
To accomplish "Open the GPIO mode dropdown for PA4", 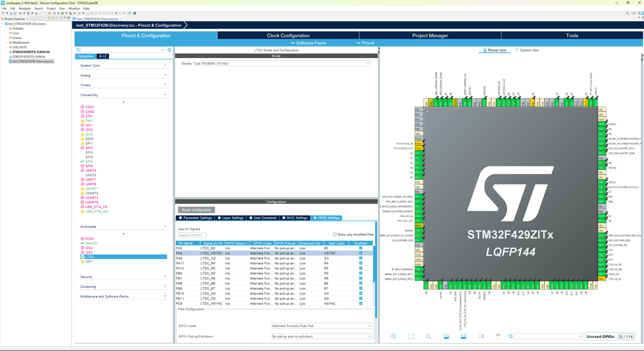I will click(321, 326).
